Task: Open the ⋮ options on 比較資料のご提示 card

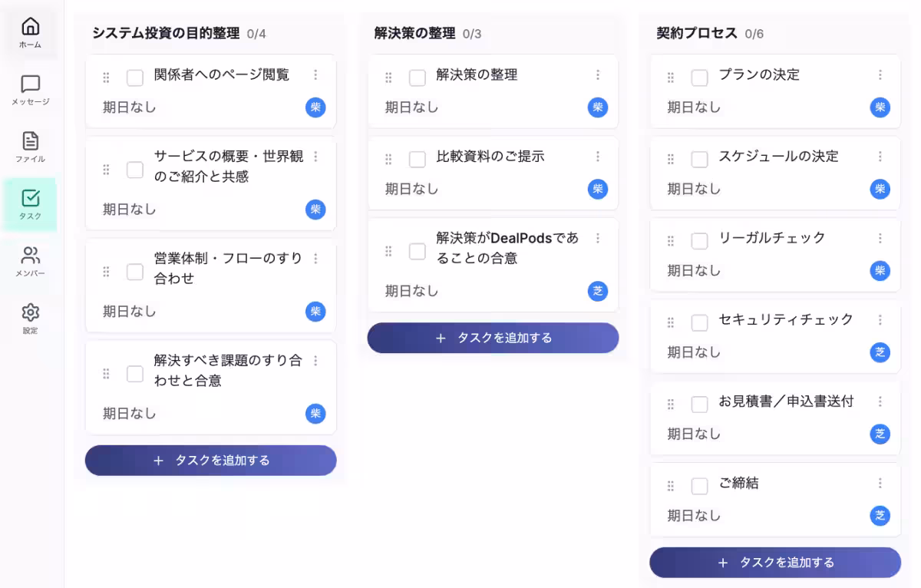Action: pos(598,157)
